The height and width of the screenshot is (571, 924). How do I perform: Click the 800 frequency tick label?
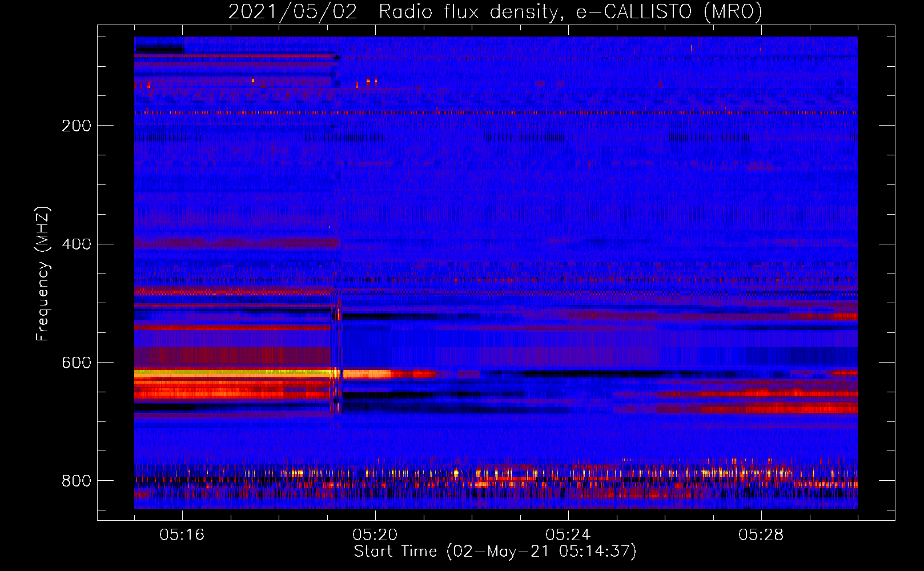77,481
